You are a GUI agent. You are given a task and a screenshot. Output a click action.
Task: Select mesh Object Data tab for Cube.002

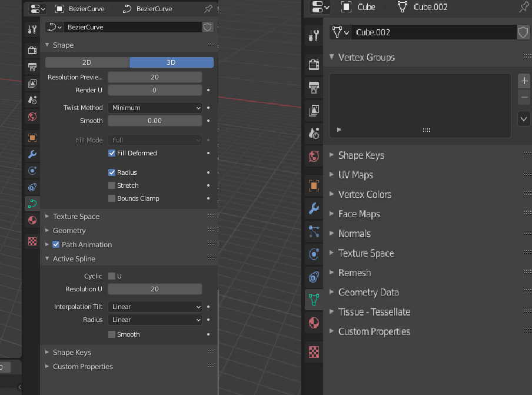coord(314,300)
